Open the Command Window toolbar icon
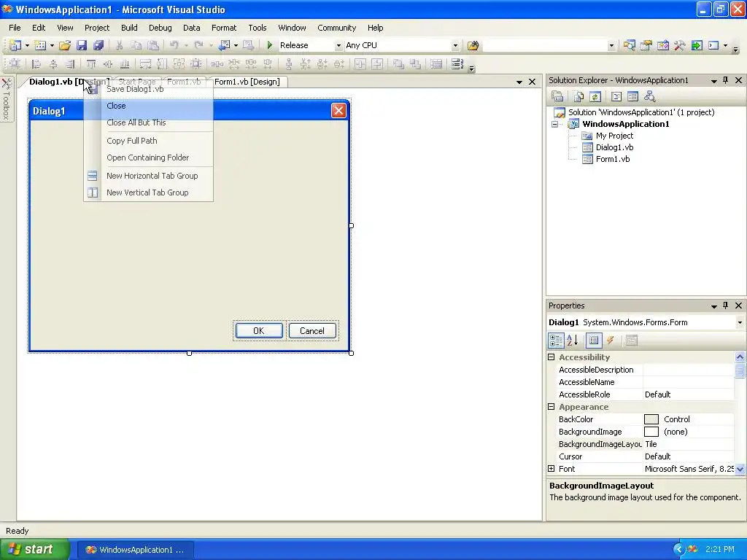Image resolution: width=747 pixels, height=560 pixels. [713, 45]
